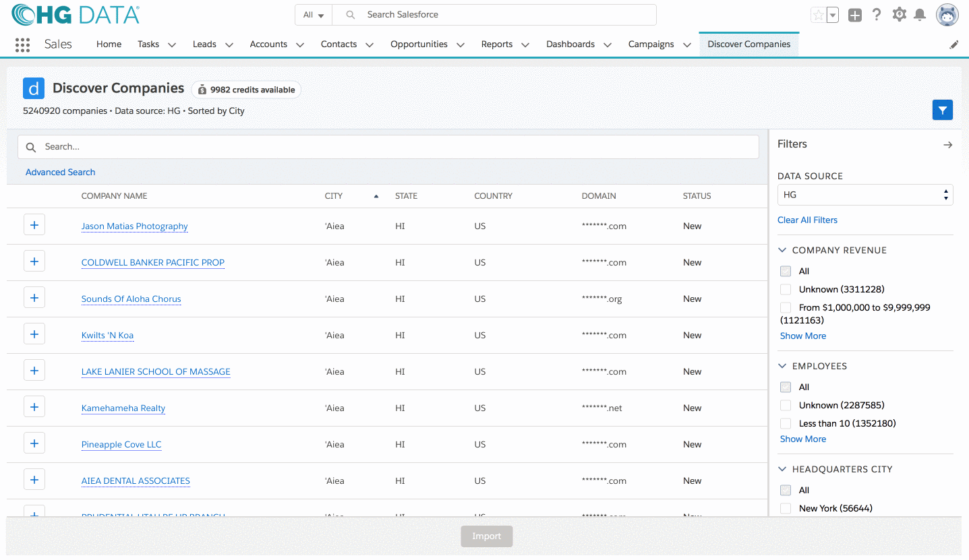Screen dimensions: 969x560
Task: Open the Data Source HG dropdown
Action: [x=864, y=195]
